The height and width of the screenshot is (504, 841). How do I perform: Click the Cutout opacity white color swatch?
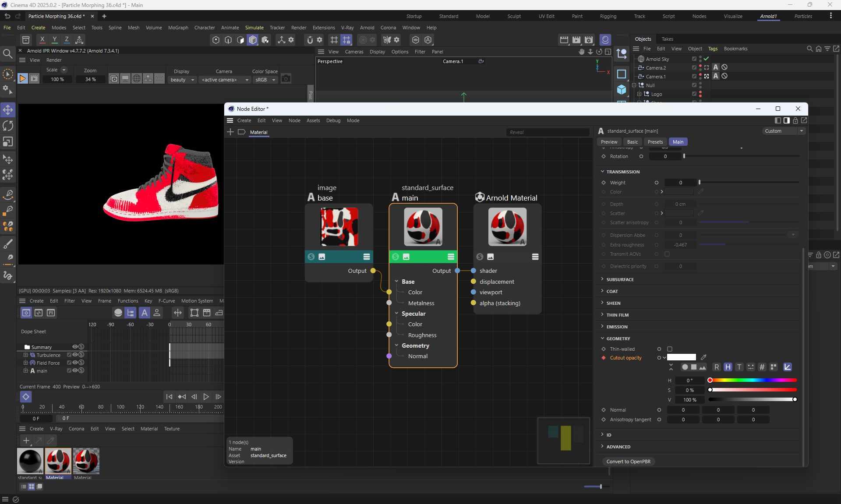point(681,357)
